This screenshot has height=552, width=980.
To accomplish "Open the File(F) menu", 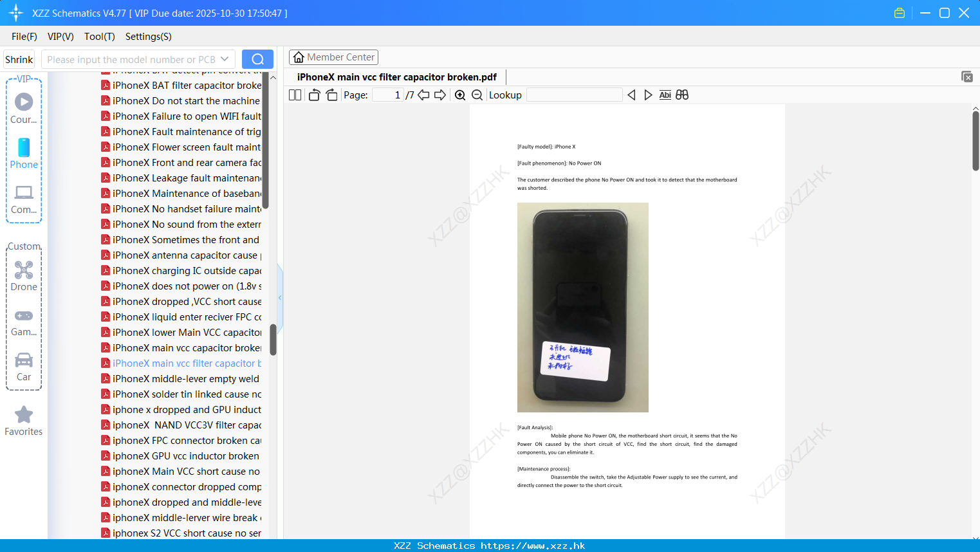I will tap(24, 37).
